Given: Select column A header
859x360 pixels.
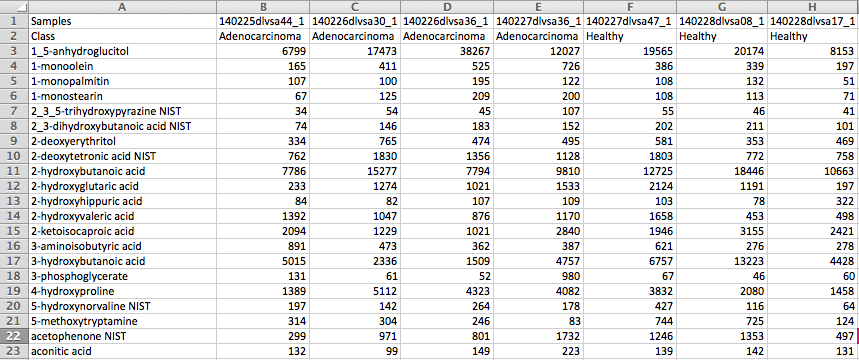Looking at the screenshot, I should click(x=122, y=7).
